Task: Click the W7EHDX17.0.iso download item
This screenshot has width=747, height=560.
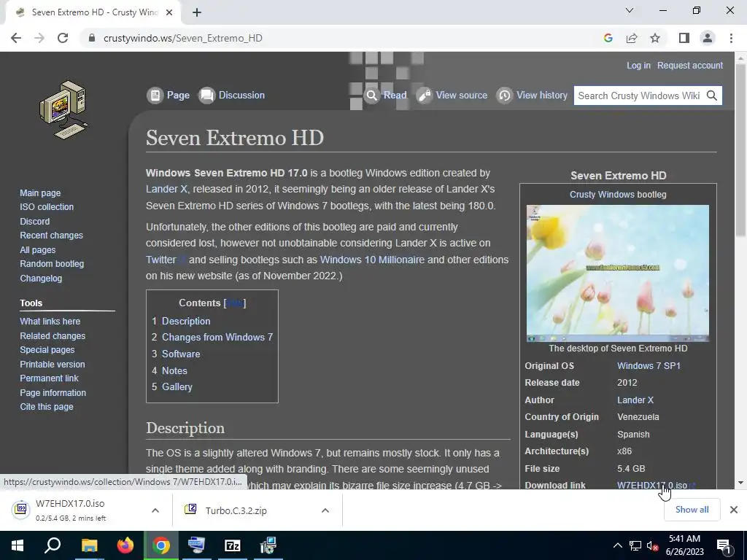Action: (70, 510)
